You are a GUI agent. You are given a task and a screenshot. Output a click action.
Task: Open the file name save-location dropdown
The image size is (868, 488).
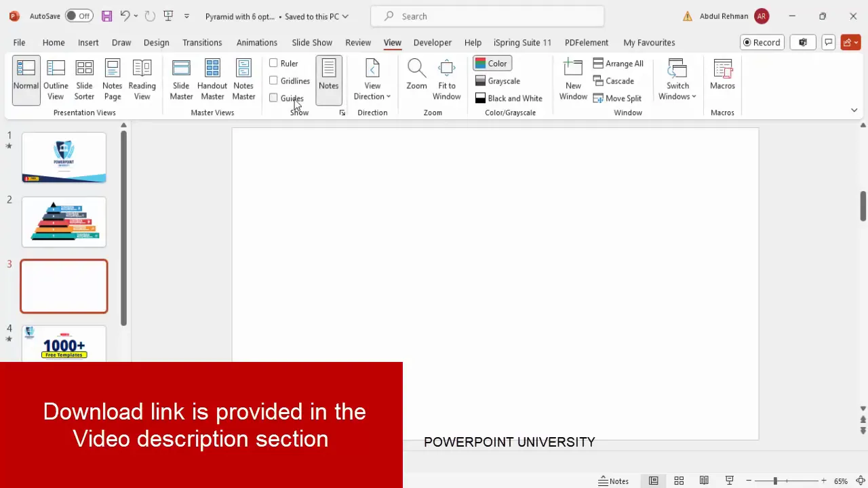tap(345, 16)
